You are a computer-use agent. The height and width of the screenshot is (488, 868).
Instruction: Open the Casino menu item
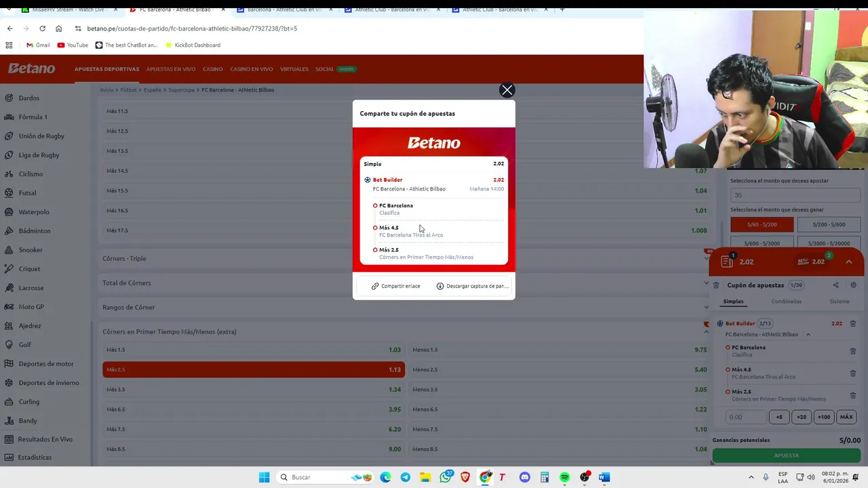click(212, 69)
